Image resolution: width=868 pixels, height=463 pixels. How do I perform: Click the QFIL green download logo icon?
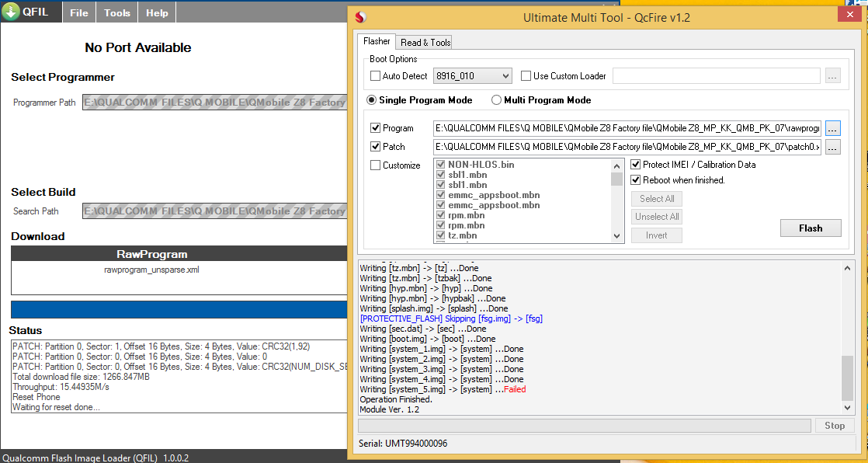point(11,11)
